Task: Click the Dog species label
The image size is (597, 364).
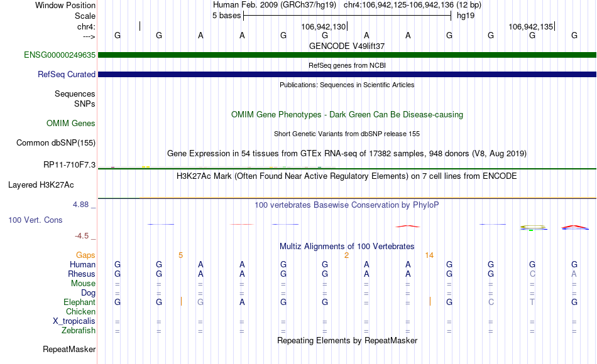Action: pos(88,293)
